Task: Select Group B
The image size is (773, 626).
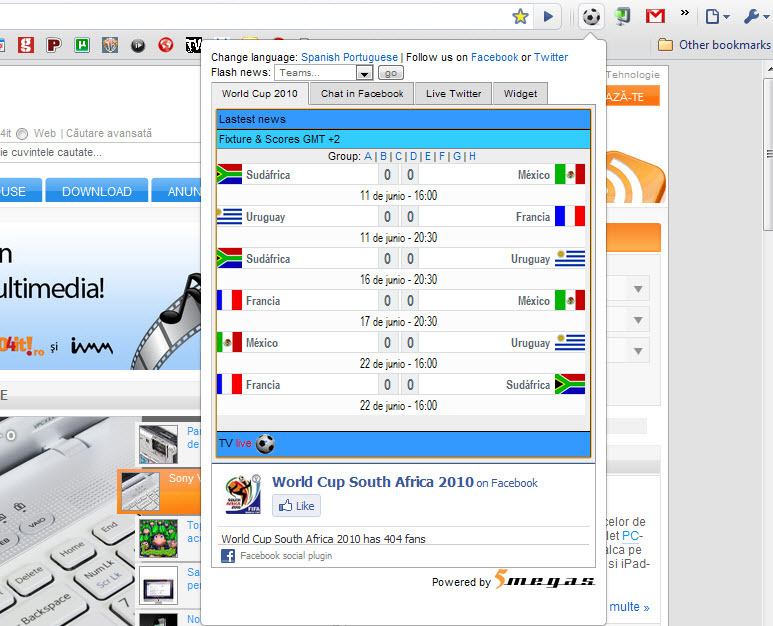Action: [x=384, y=156]
